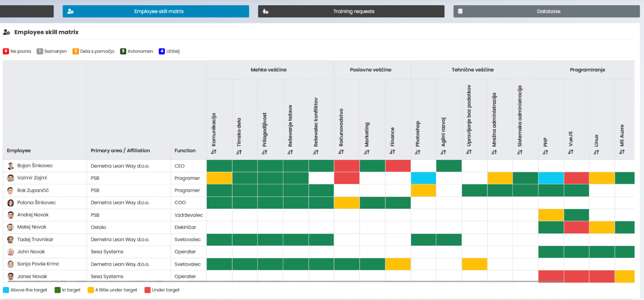
Task: Click sort icon under PHP column
Action: point(545,152)
